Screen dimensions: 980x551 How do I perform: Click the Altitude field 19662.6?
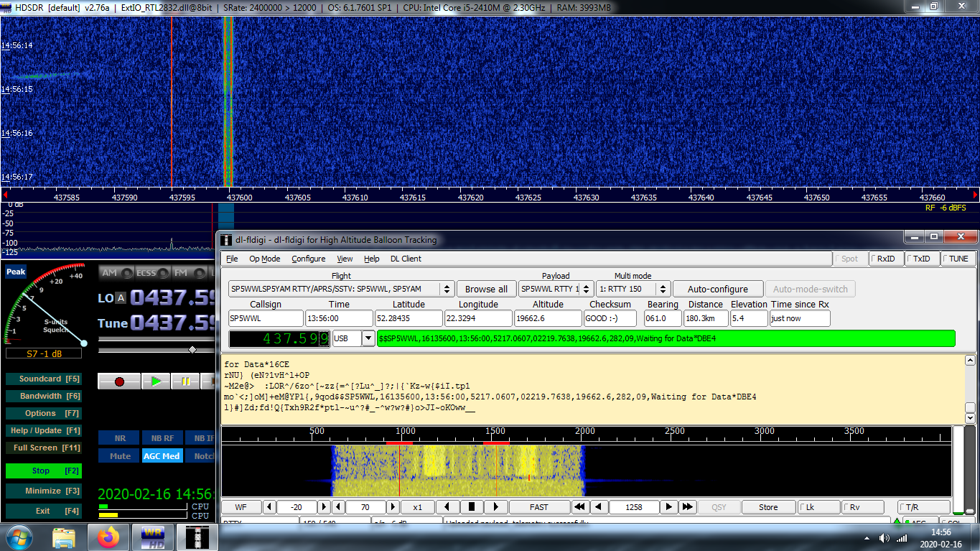[548, 318]
